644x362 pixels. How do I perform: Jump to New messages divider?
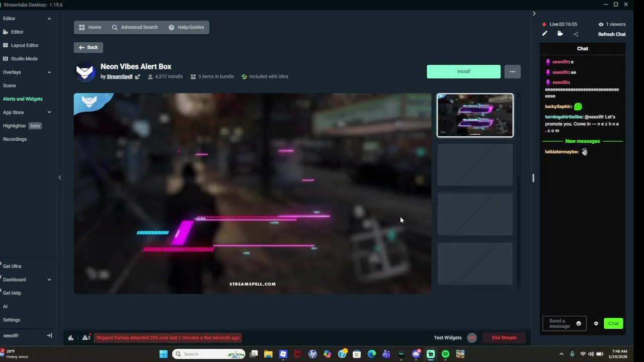pos(583,141)
